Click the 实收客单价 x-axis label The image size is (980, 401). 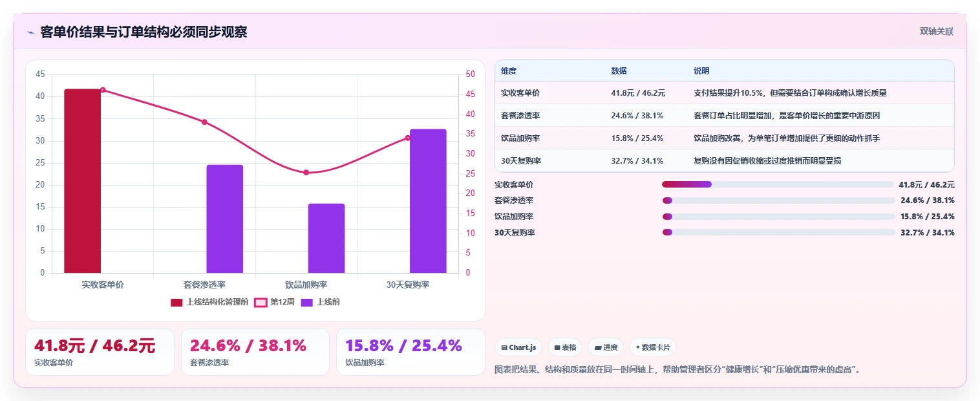coord(102,285)
